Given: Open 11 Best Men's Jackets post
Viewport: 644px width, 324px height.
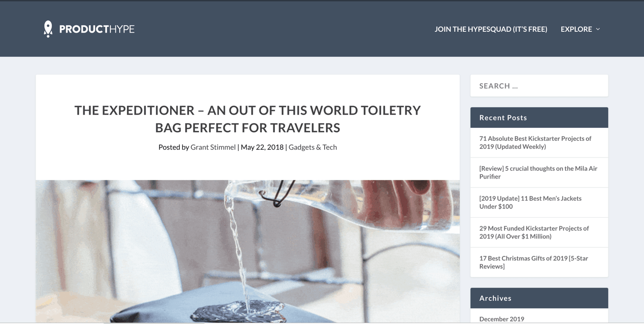Looking at the screenshot, I should (530, 202).
